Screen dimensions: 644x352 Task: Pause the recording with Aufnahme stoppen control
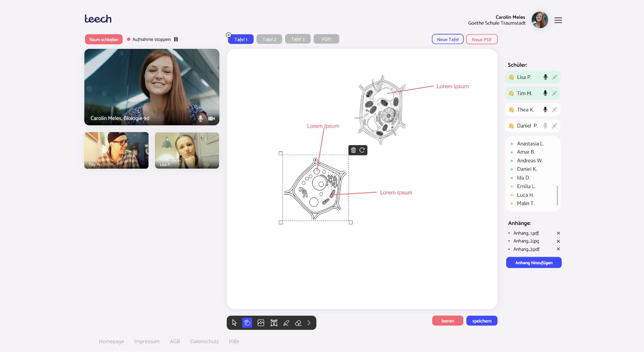click(176, 39)
